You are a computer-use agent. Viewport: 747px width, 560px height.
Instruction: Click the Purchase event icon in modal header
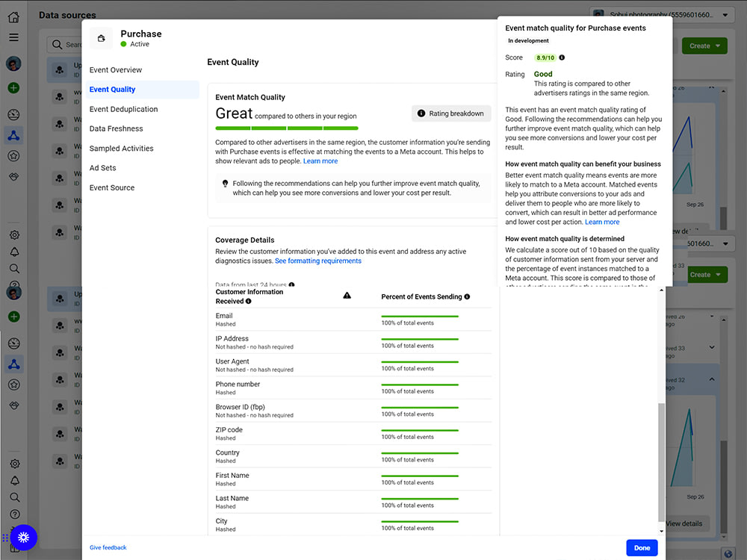tap(101, 38)
